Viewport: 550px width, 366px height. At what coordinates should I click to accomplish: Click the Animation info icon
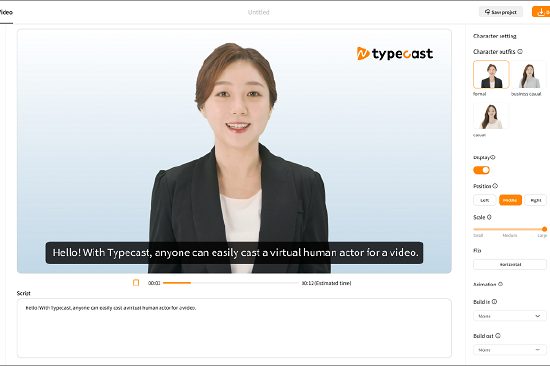[x=501, y=284]
